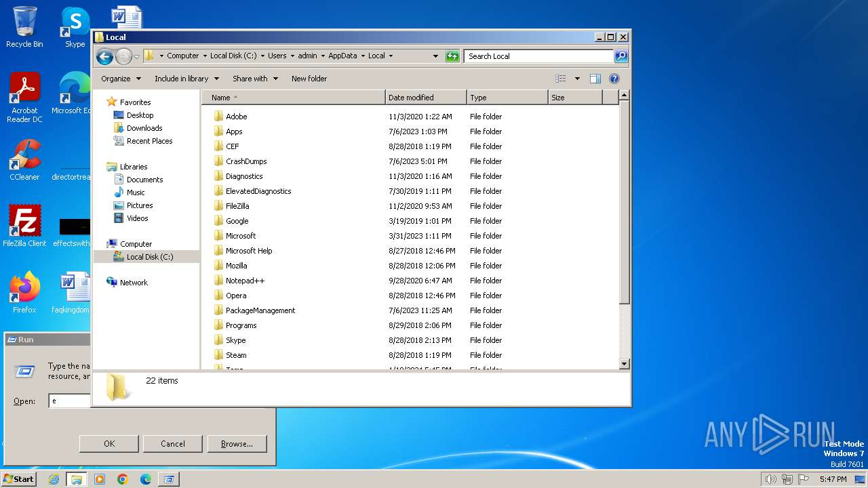Expand the views options dropdown arrow
The width and height of the screenshot is (868, 488).
[577, 79]
